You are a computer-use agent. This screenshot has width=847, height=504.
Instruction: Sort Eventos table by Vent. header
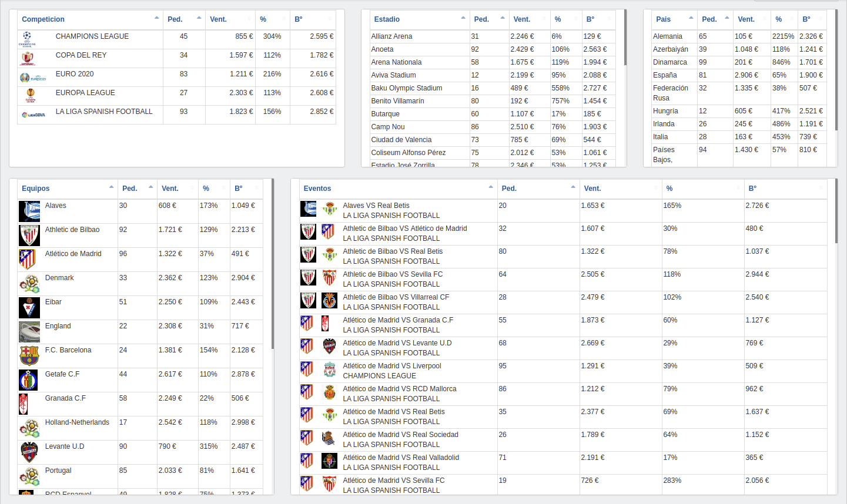(621, 189)
